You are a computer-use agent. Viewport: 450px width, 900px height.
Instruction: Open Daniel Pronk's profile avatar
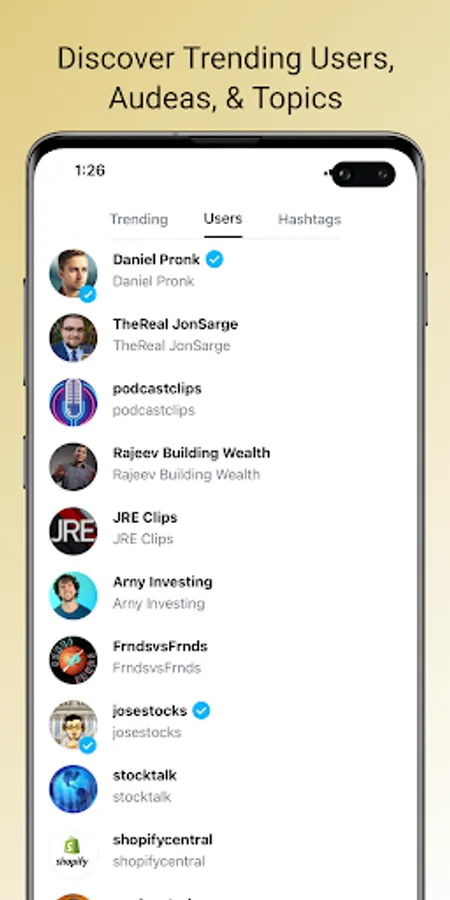coord(73,274)
